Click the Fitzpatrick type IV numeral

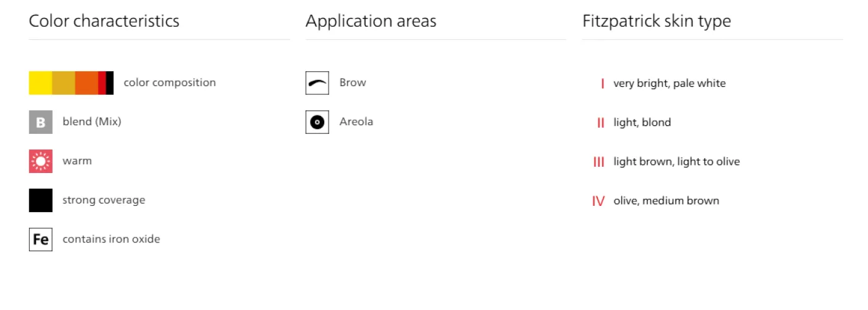(598, 201)
